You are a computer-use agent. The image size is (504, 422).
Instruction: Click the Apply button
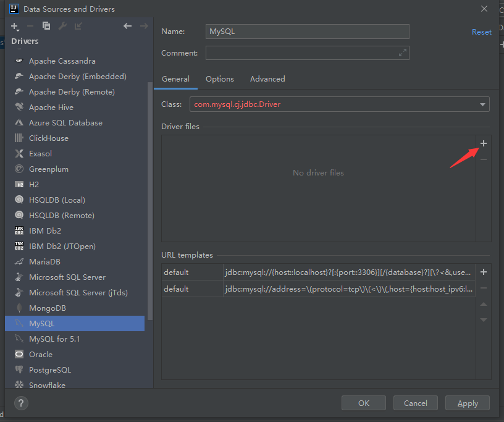[x=468, y=403]
